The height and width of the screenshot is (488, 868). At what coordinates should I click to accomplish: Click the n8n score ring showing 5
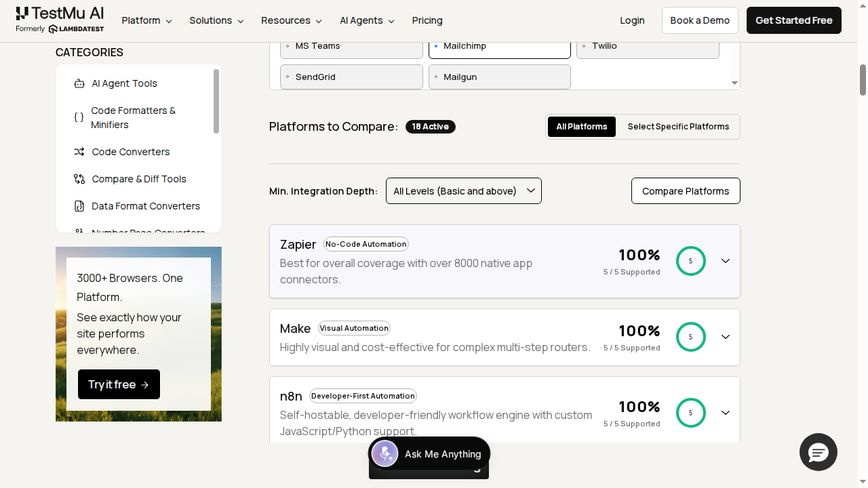coord(691,413)
